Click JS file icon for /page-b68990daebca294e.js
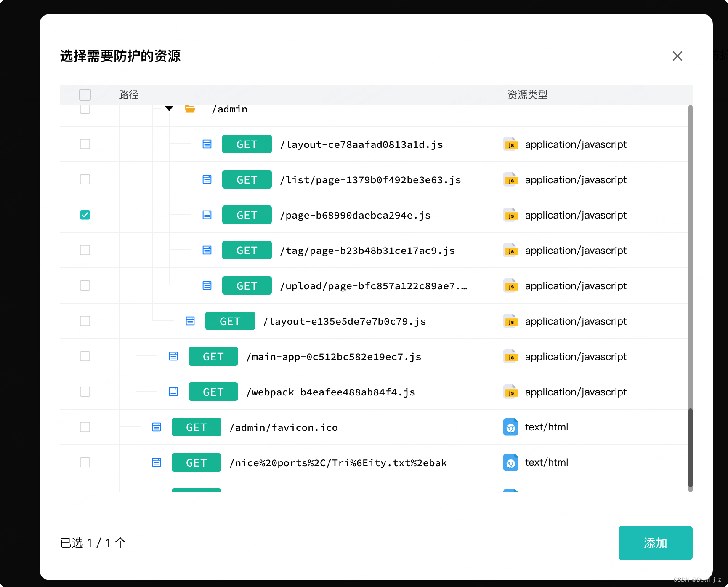 click(511, 215)
